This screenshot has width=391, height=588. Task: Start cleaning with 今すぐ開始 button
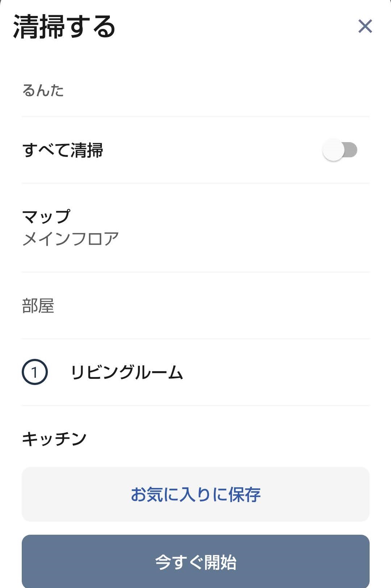pyautogui.click(x=196, y=562)
